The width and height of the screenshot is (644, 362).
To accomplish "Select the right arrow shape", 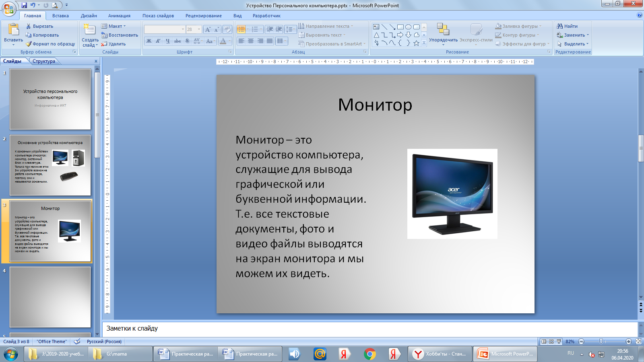I will click(x=400, y=35).
